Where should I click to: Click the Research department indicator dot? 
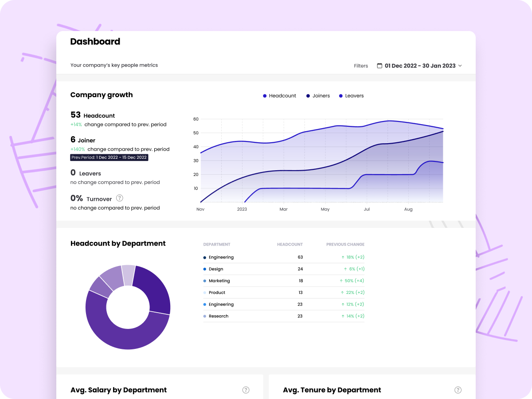(204, 316)
